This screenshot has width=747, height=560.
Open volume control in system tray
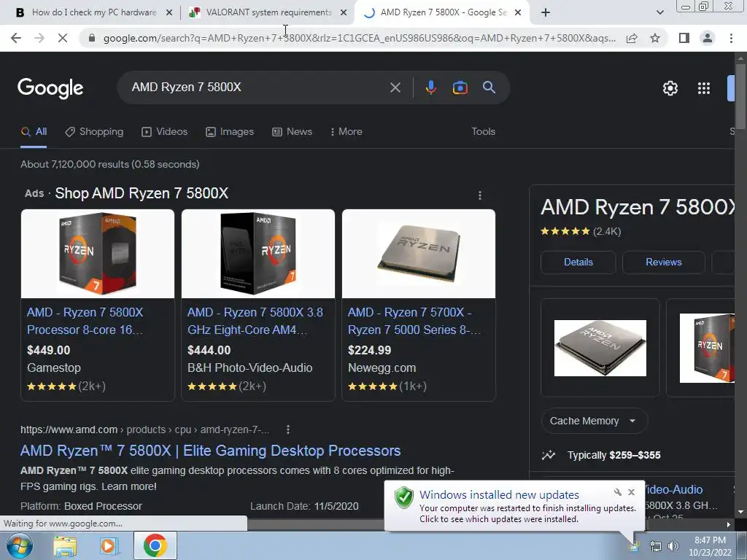(x=673, y=546)
